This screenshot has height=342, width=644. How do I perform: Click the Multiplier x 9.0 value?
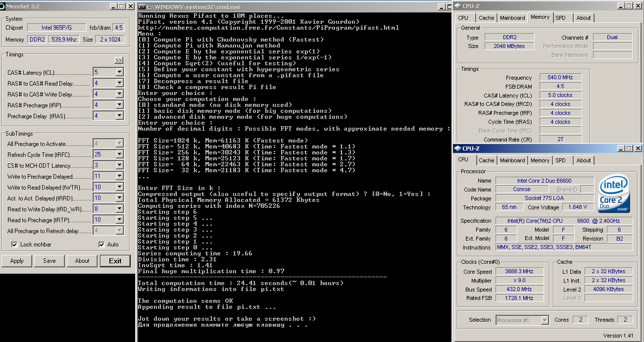click(519, 281)
